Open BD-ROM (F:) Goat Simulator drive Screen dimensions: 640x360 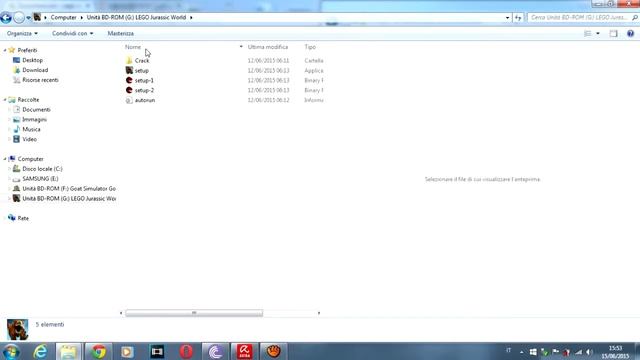pyautogui.click(x=69, y=189)
